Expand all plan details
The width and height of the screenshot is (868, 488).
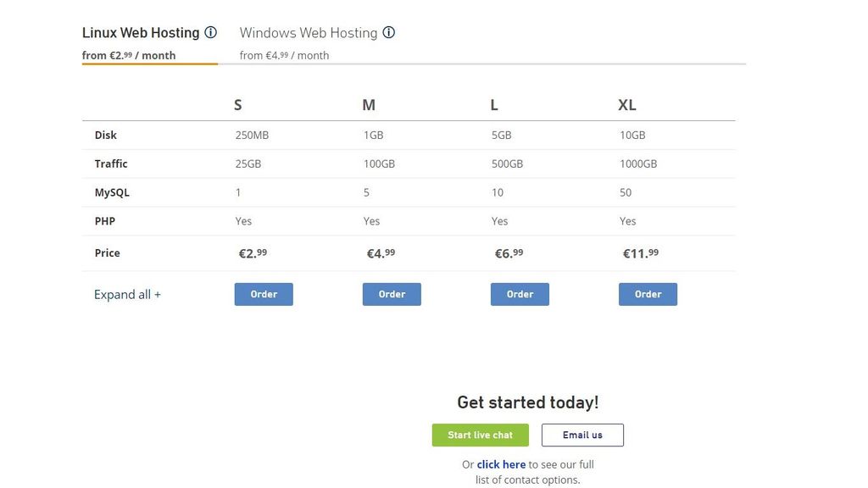point(128,294)
